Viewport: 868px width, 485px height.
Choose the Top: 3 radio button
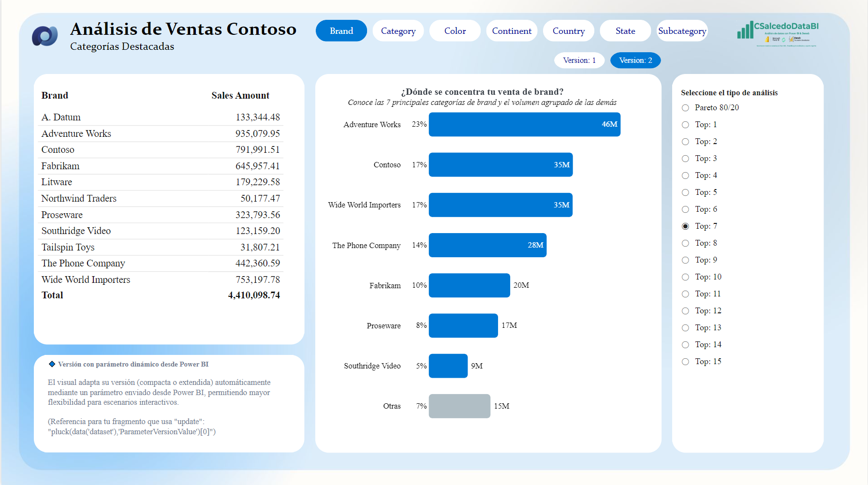coord(685,159)
